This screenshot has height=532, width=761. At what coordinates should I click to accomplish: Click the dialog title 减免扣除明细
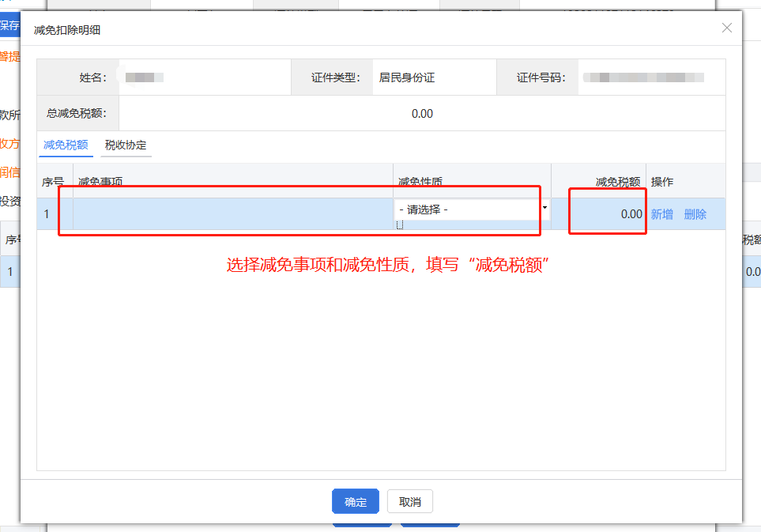(67, 30)
